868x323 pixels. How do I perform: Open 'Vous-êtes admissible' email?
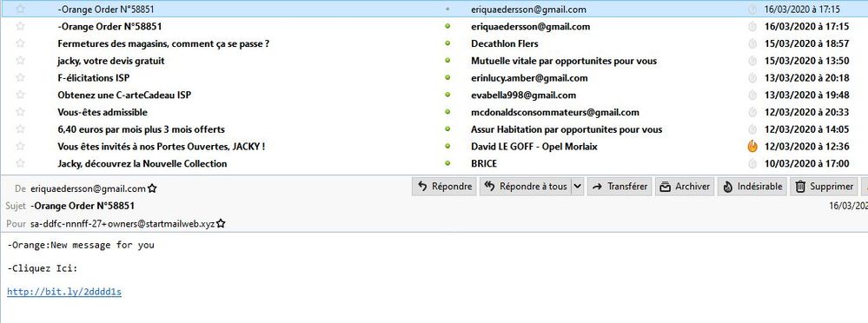[103, 112]
